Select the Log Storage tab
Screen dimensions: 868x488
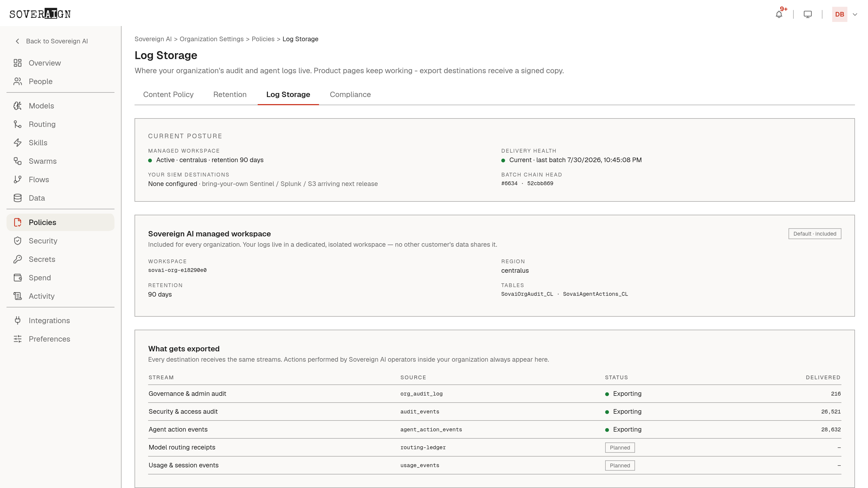click(288, 95)
